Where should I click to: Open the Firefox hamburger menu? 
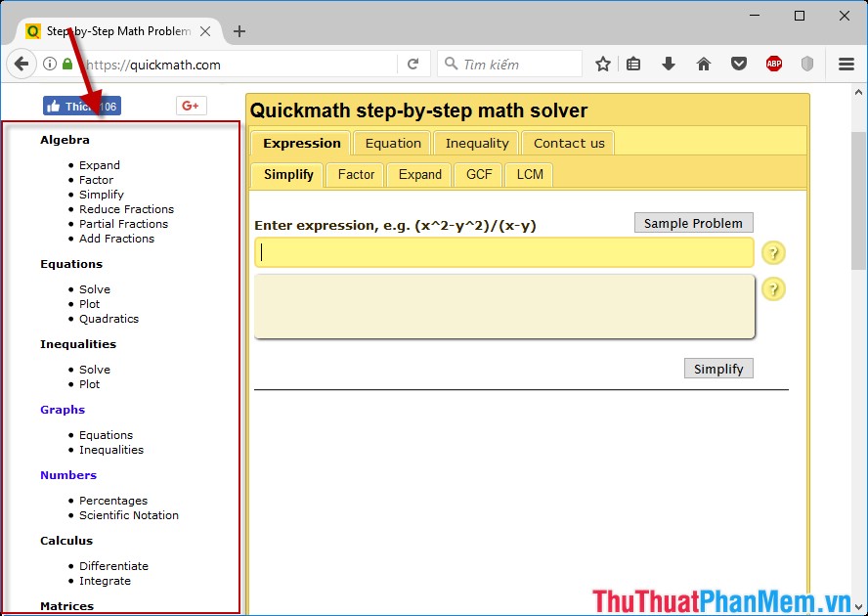point(846,64)
